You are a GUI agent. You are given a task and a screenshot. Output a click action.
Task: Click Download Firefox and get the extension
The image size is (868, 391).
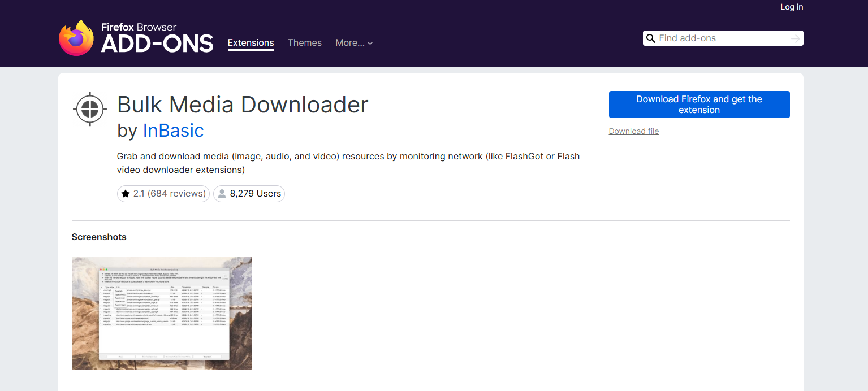pyautogui.click(x=699, y=105)
